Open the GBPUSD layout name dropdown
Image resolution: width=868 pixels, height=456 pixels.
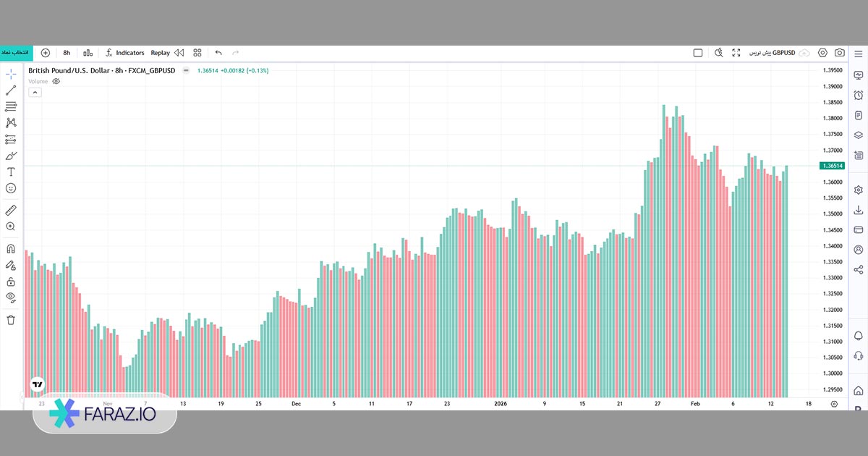pyautogui.click(x=772, y=53)
